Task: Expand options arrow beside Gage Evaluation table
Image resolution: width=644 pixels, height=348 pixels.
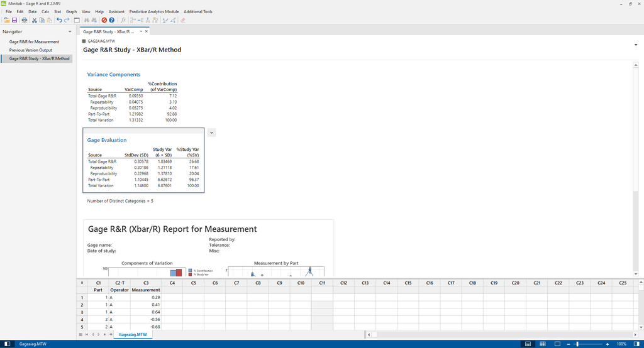Action: click(212, 133)
